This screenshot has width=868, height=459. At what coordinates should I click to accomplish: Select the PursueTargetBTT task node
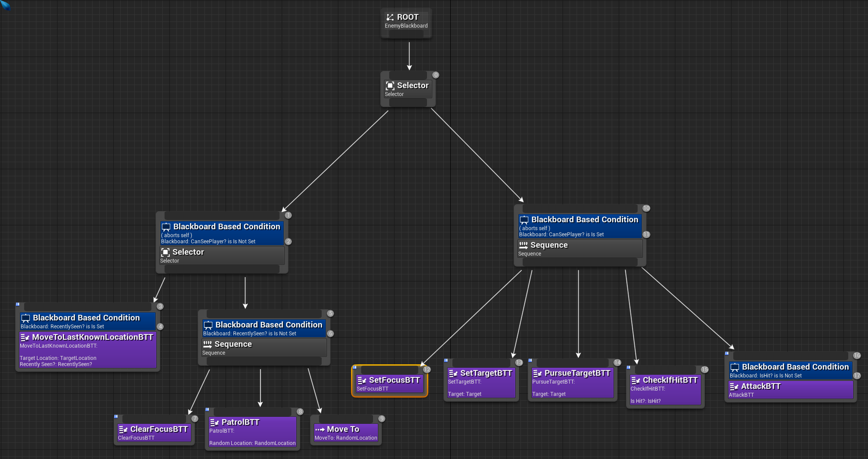573,383
